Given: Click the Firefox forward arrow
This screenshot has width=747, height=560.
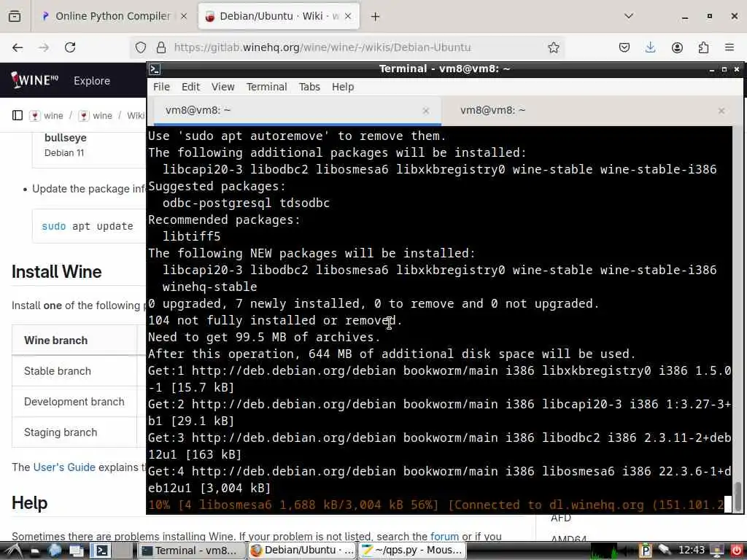Looking at the screenshot, I should coord(44,47).
